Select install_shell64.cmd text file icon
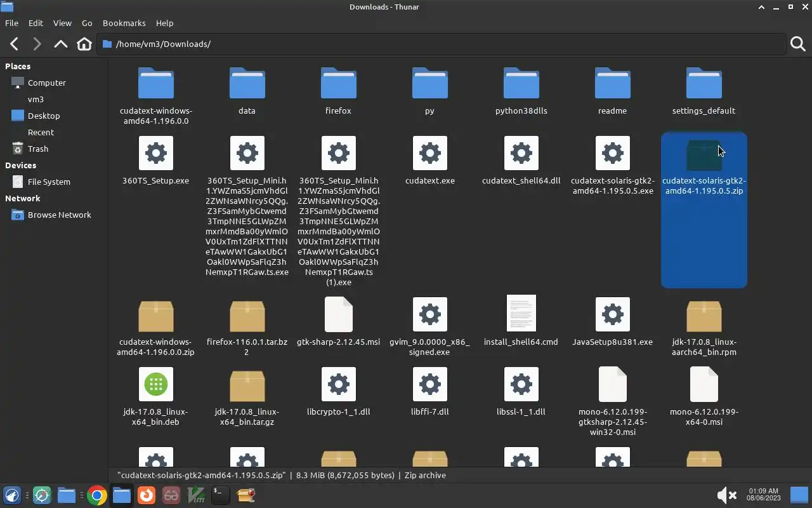 (x=521, y=313)
